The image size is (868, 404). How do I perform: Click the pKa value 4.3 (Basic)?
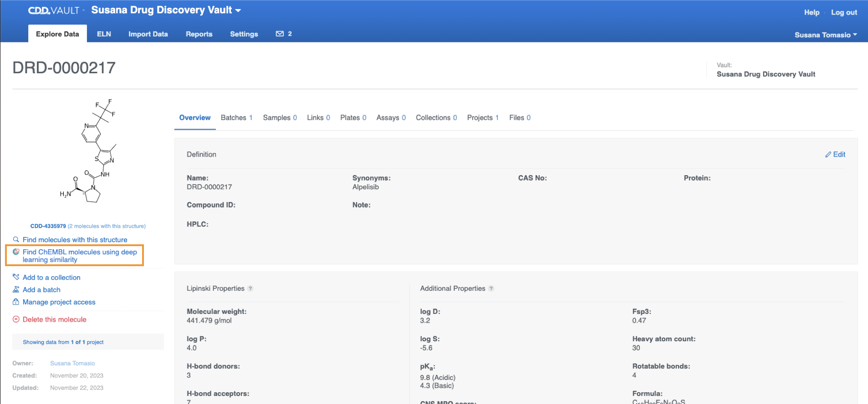coord(437,386)
